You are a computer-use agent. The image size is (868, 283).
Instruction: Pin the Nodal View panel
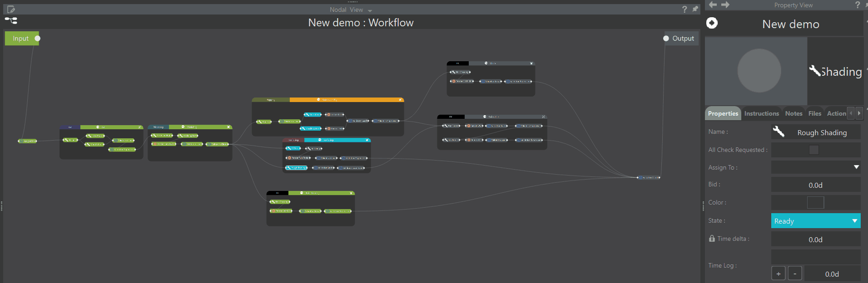[x=695, y=9]
